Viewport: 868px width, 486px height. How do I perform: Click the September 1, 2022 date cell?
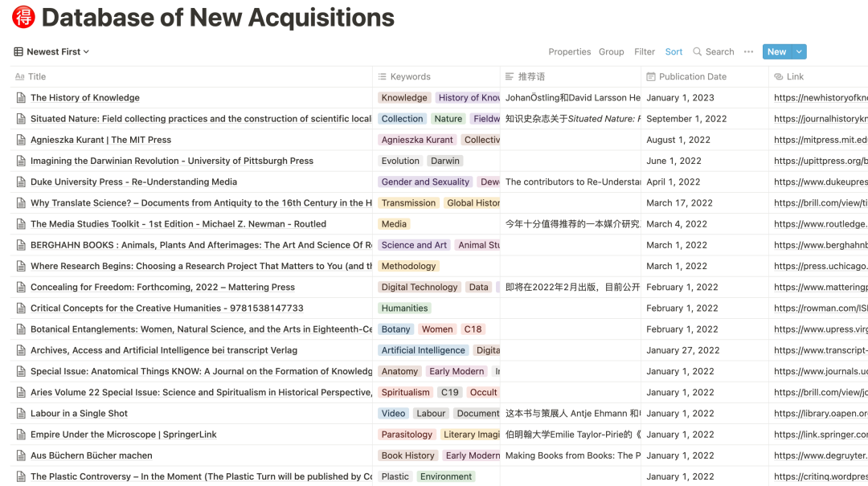pos(705,118)
